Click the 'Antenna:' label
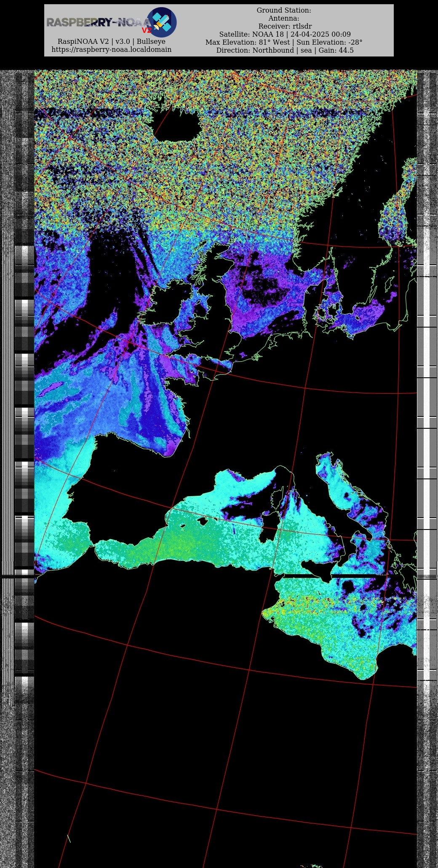The width and height of the screenshot is (438, 868). [284, 18]
